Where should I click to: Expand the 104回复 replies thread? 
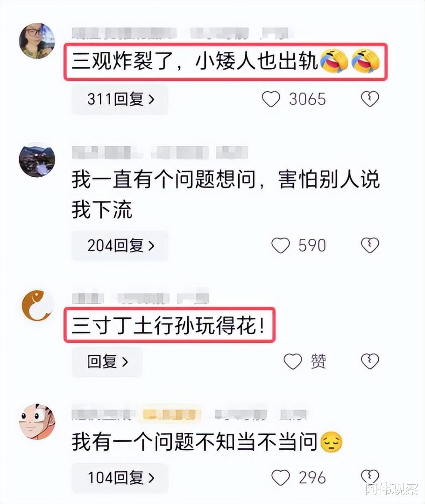[x=120, y=478]
